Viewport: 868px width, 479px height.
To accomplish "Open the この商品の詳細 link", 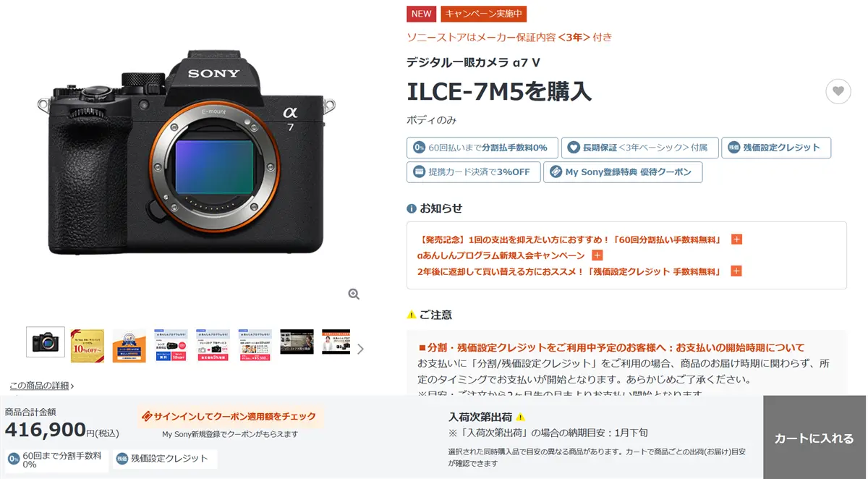I will [41, 386].
